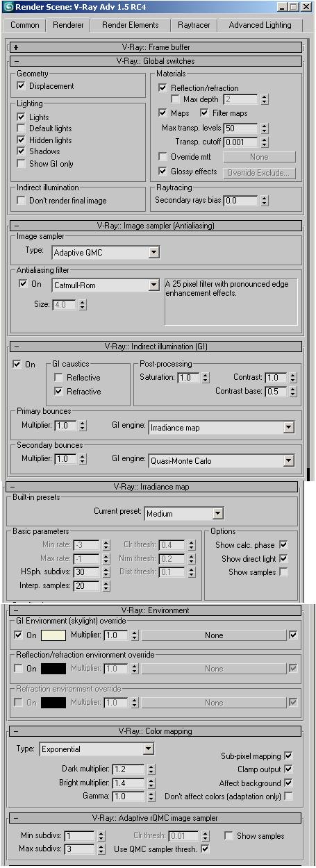This screenshot has height=868, width=316.
Task: Click the Override mtl None button
Action: click(259, 157)
